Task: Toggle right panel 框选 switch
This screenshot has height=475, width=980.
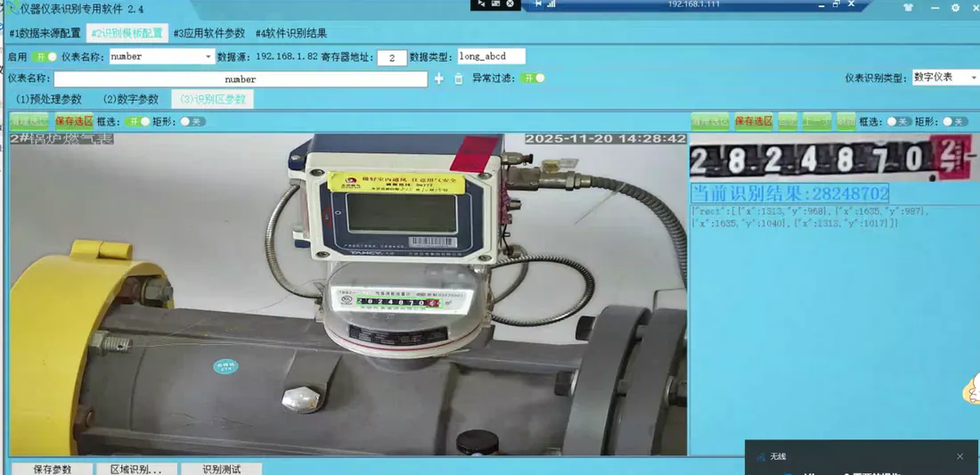Action: pyautogui.click(x=899, y=121)
